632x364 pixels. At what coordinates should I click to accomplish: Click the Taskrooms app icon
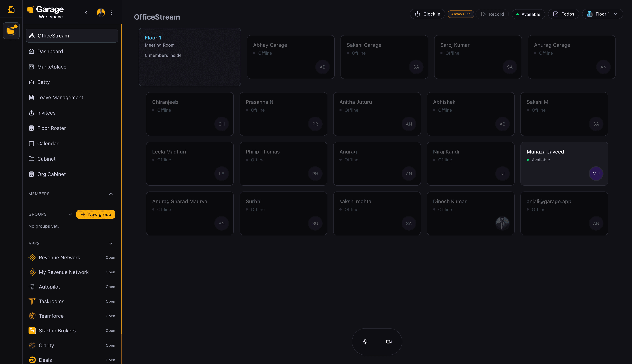32,301
